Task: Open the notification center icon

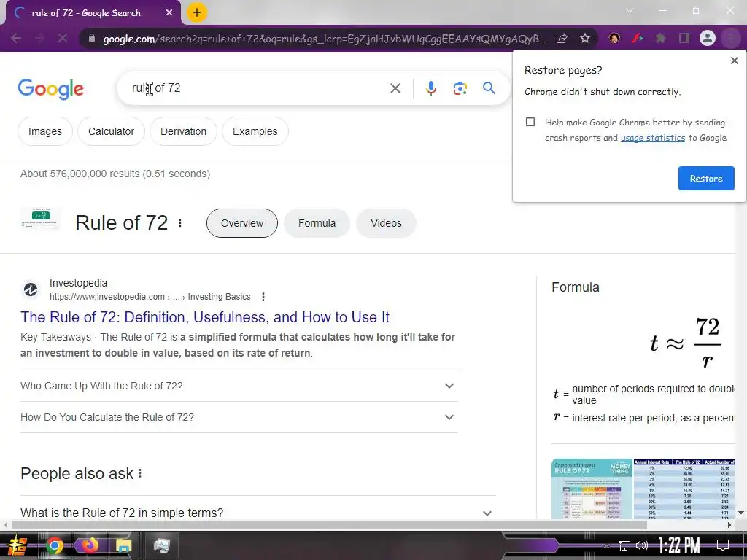Action: coord(723,545)
